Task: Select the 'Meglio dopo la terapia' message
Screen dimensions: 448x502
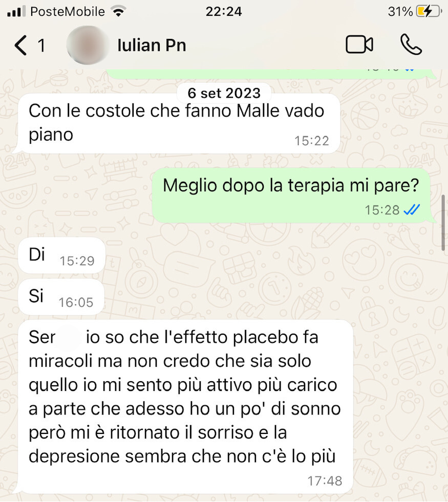Action: (291, 195)
